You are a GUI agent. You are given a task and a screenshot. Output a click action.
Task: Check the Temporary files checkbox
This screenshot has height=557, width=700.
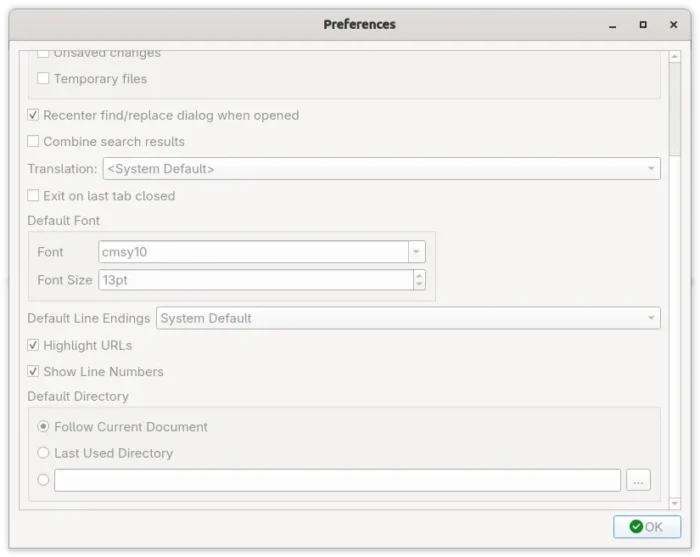[x=43, y=79]
